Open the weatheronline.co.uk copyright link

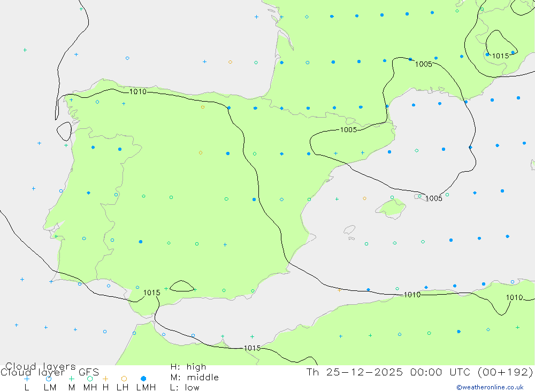(x=490, y=387)
